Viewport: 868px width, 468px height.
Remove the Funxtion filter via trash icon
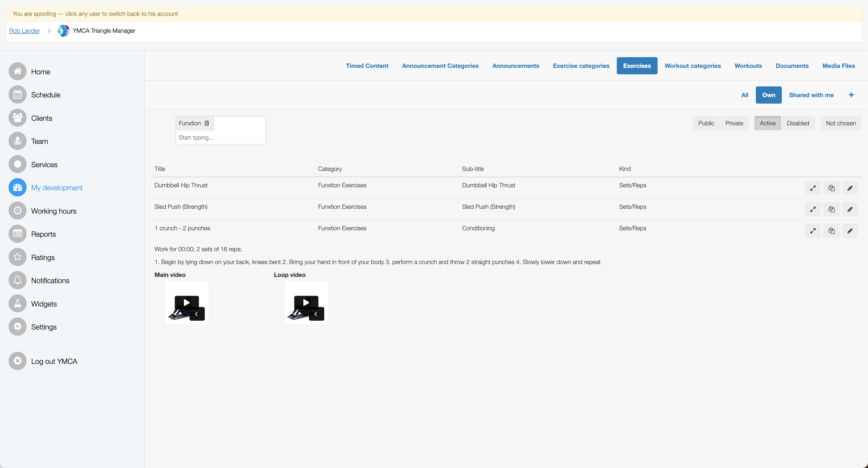[207, 123]
